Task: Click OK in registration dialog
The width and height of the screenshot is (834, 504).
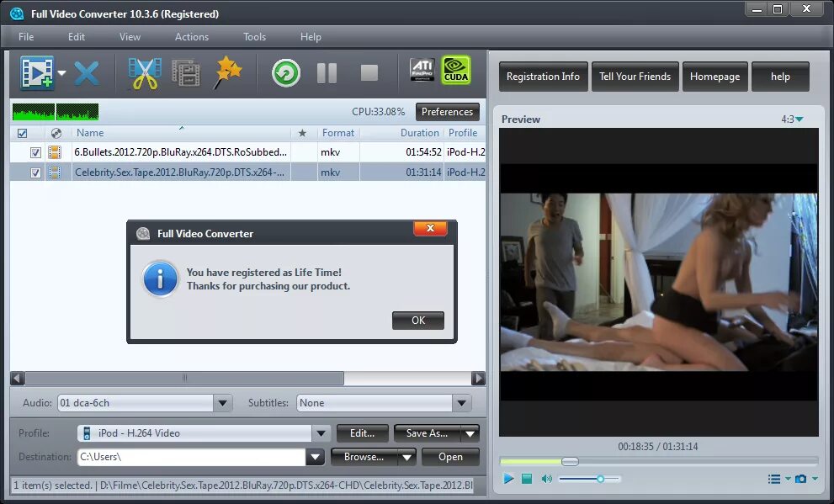Action: [418, 321]
